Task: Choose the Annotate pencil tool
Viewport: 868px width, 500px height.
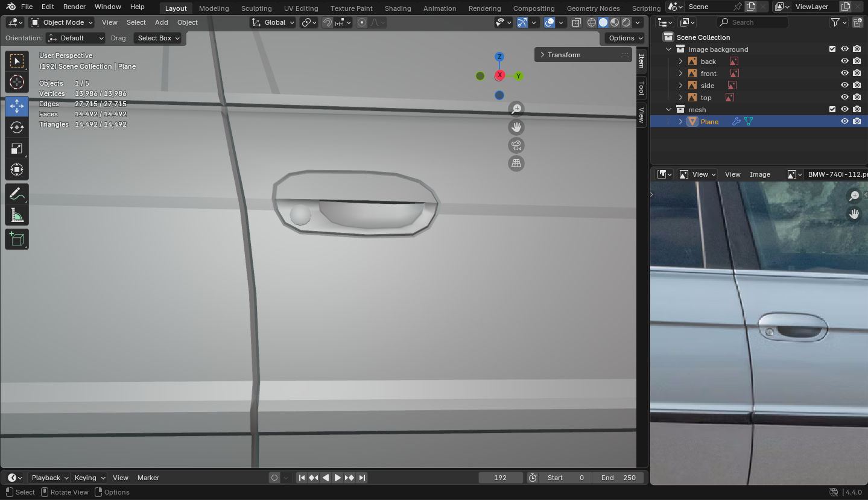Action: [17, 194]
